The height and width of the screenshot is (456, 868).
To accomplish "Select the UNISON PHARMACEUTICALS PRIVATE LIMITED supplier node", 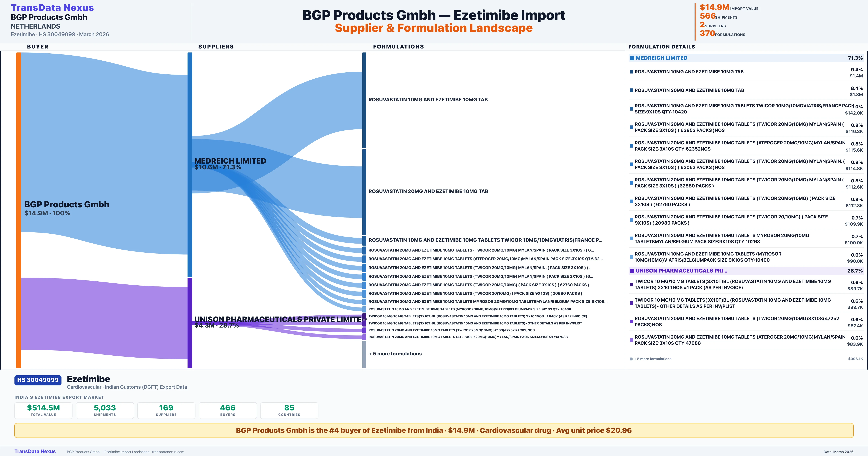I will click(190, 322).
